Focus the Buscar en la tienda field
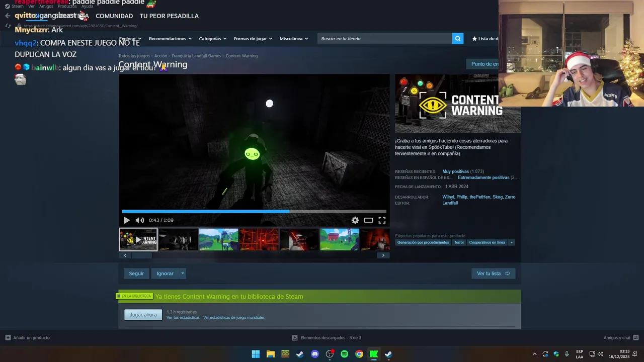Image resolution: width=644 pixels, height=362 pixels. coord(385,39)
